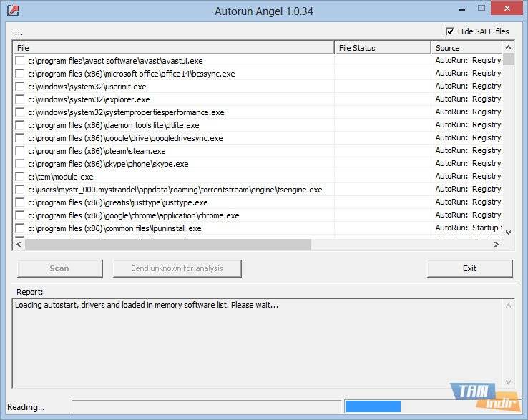Click the File Status column header
The height and width of the screenshot is (420, 528).
(x=382, y=48)
